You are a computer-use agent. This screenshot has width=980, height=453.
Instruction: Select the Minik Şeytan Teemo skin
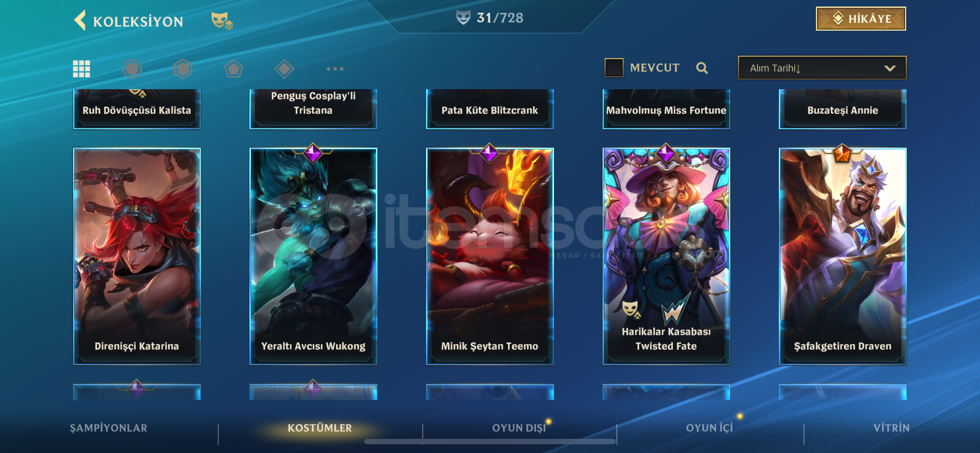coord(489,256)
